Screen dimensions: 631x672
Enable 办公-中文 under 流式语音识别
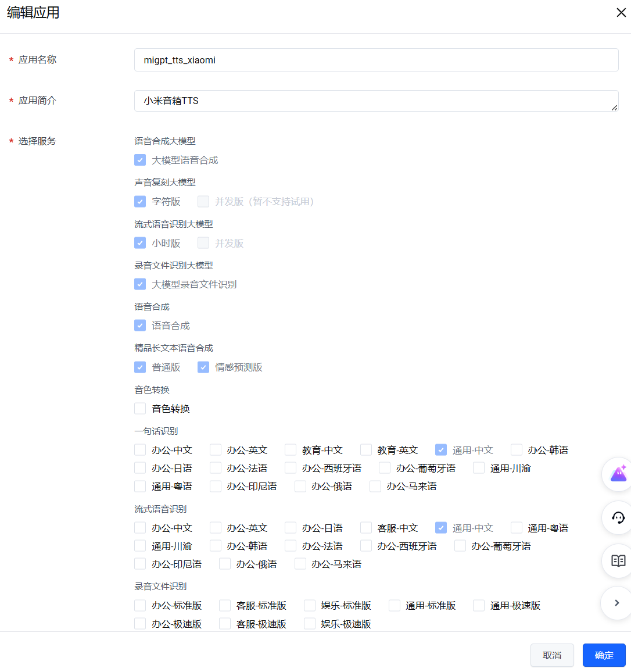coord(140,528)
